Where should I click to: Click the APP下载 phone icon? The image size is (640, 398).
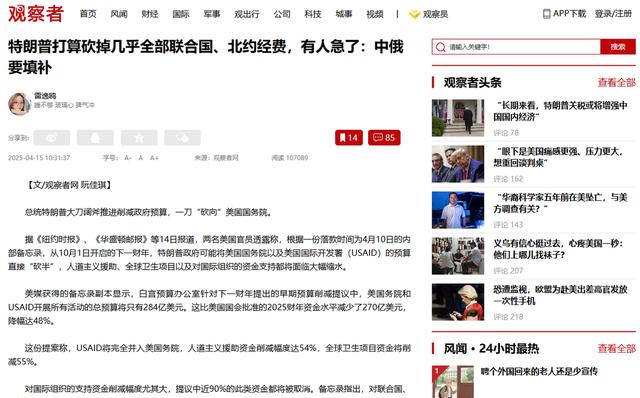pyautogui.click(x=547, y=14)
